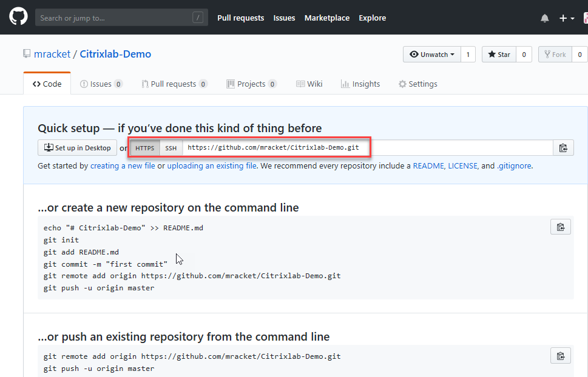Select the SSH protocol button

[x=171, y=148]
